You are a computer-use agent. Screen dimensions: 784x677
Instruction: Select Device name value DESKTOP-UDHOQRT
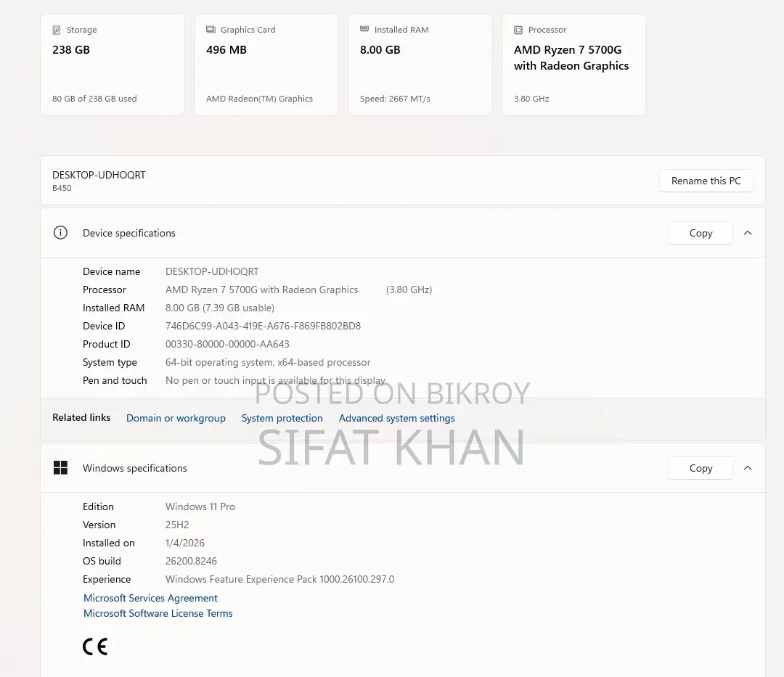[x=212, y=271]
